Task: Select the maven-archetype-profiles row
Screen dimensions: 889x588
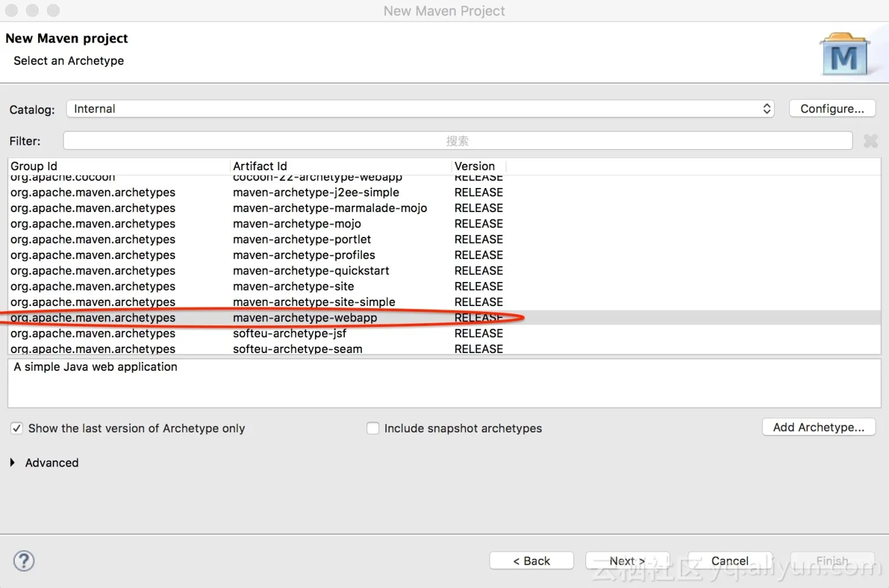Action: tap(444, 255)
